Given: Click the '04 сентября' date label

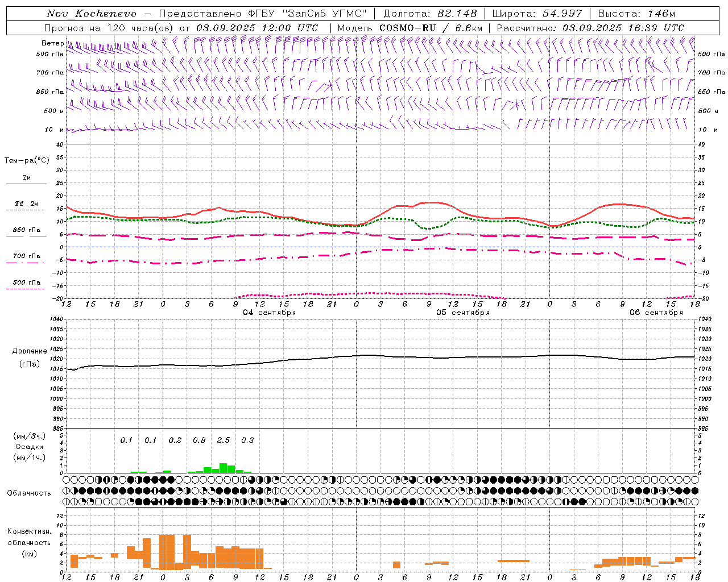Looking at the screenshot, I should pos(270,313).
